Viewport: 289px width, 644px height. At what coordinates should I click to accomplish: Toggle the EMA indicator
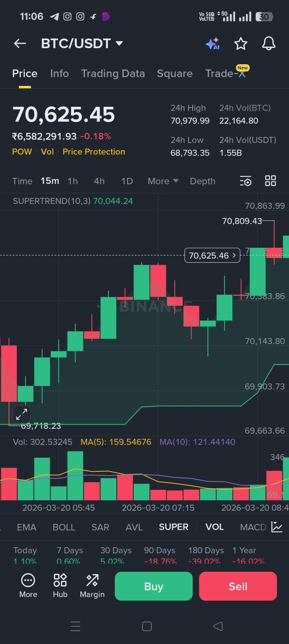pyautogui.click(x=26, y=527)
